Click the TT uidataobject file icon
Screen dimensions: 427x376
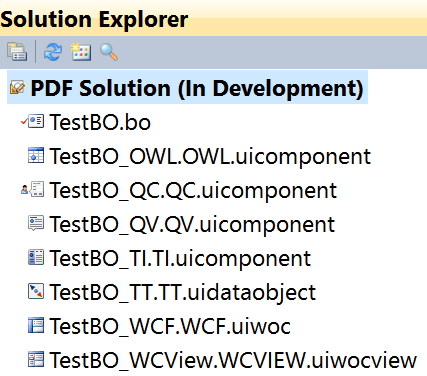pyautogui.click(x=36, y=291)
